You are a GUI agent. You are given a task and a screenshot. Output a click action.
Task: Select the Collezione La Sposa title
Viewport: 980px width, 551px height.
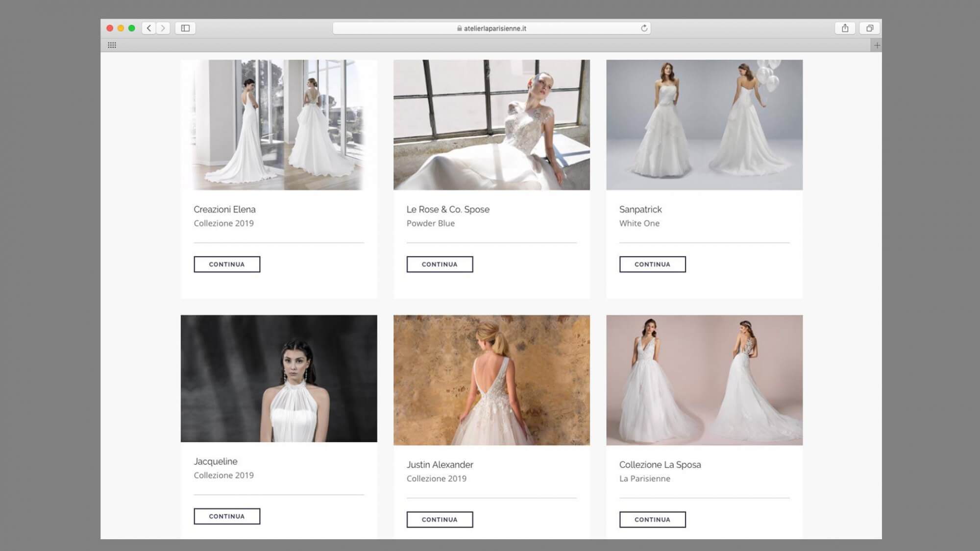[660, 464]
